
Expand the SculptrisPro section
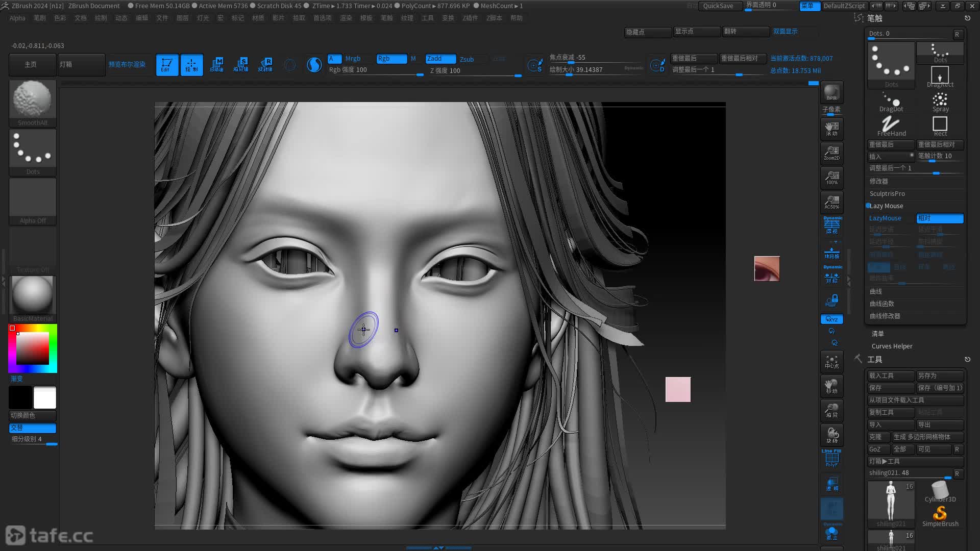[x=887, y=194]
